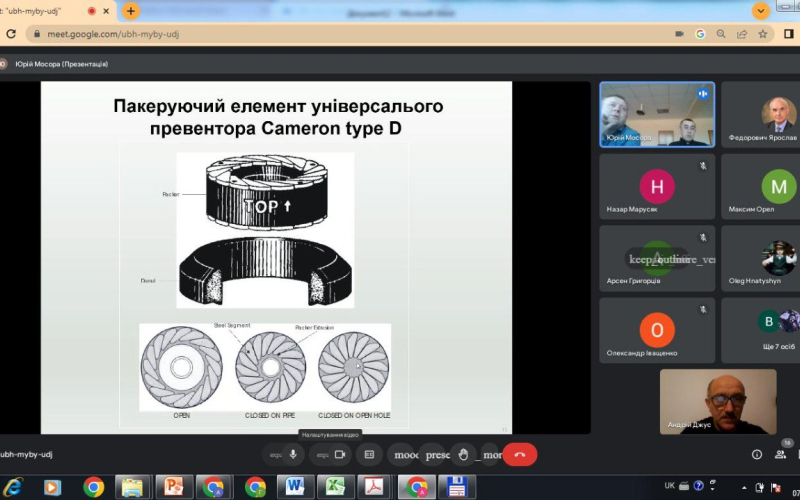The image size is (800, 500).
Task: Reload the page in Chrome
Action: pyautogui.click(x=11, y=34)
